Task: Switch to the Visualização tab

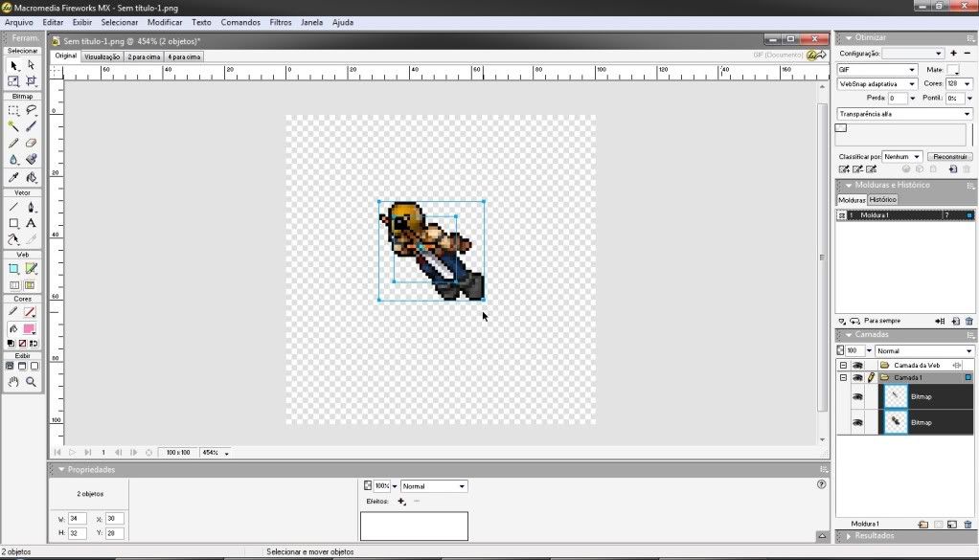Action: (x=102, y=56)
